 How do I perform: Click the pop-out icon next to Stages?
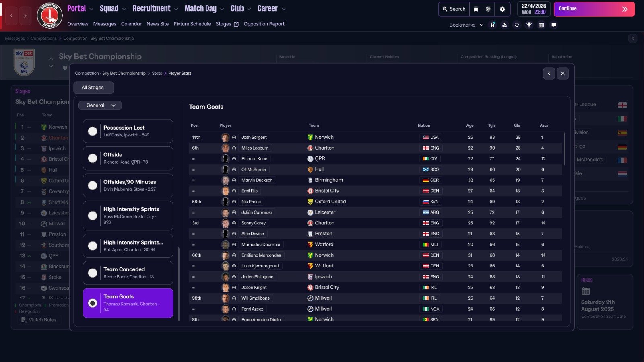pos(236,24)
